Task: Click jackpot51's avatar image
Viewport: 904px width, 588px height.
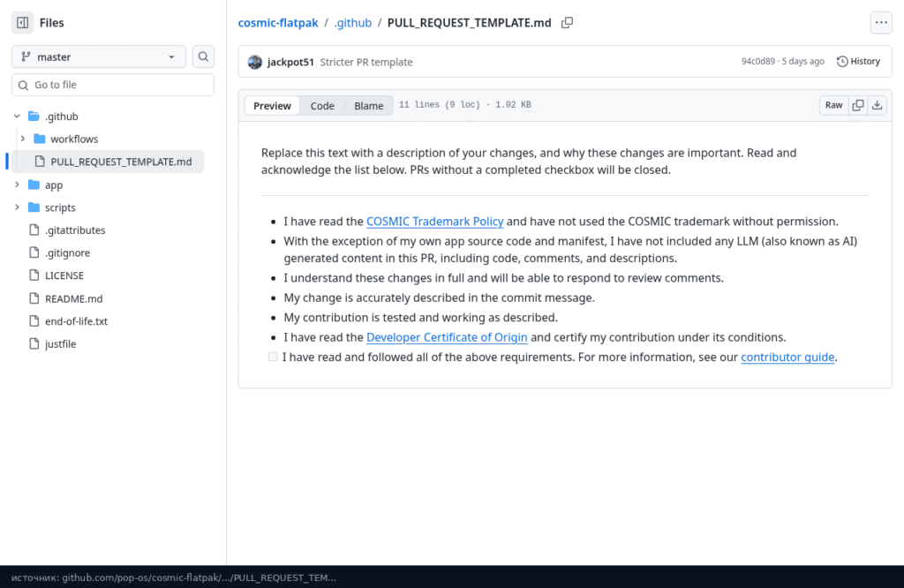Action: click(255, 62)
